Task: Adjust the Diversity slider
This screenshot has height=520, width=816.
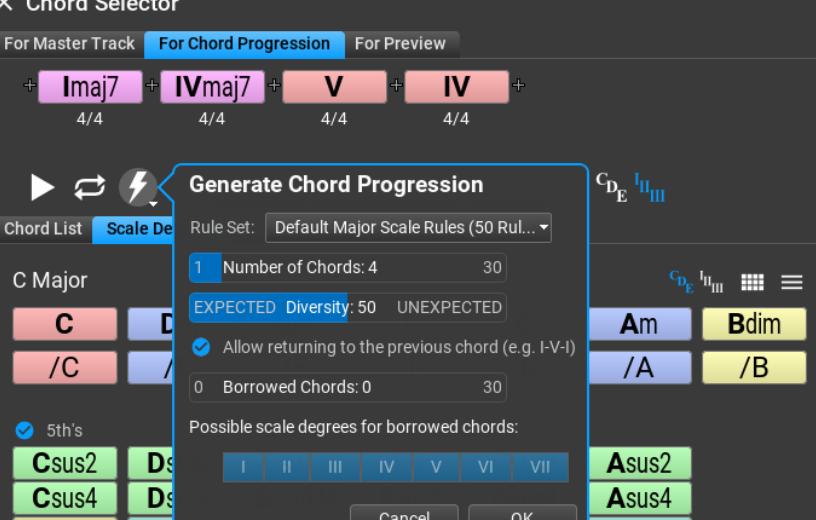Action: 347,307
